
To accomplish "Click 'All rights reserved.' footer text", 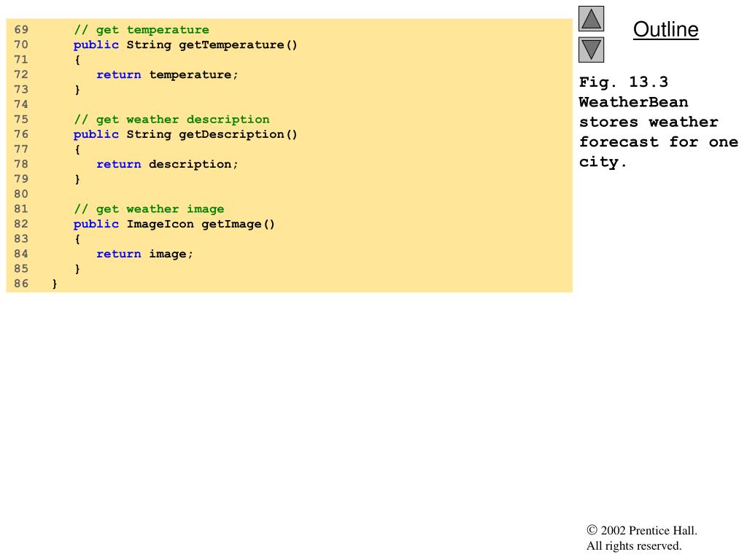I will [634, 545].
